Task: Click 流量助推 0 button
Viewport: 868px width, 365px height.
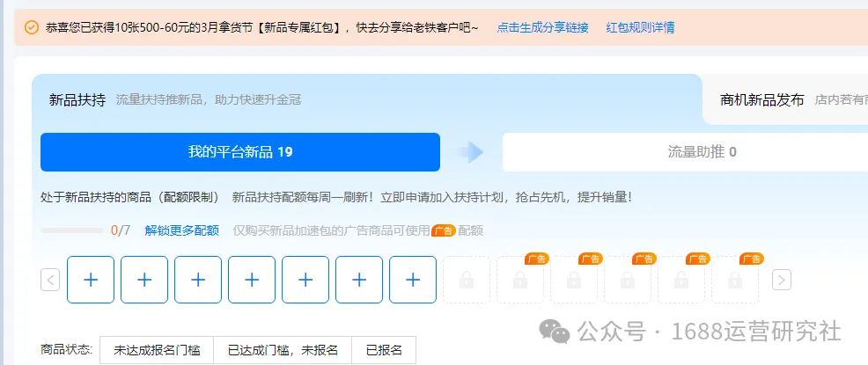Action: click(x=685, y=152)
